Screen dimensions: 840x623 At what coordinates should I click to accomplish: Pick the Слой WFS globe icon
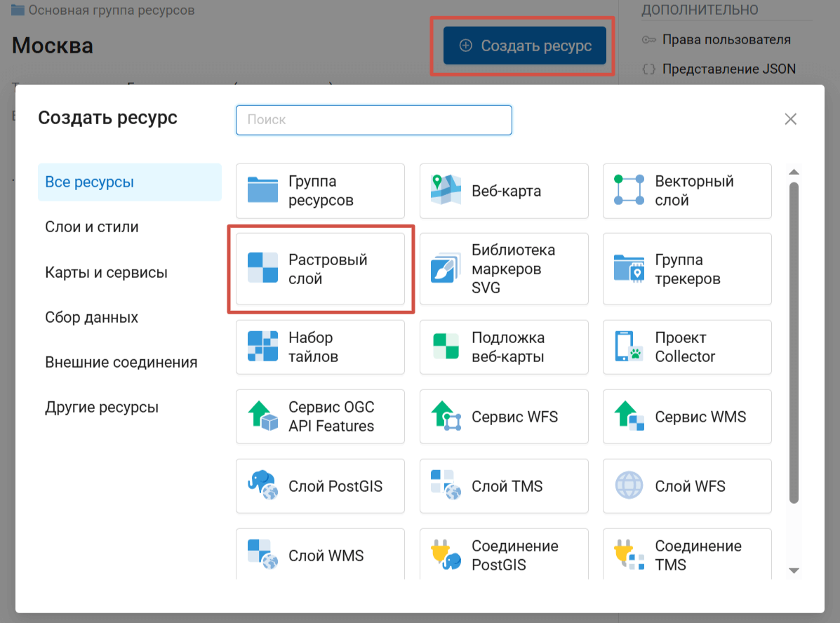pos(629,486)
